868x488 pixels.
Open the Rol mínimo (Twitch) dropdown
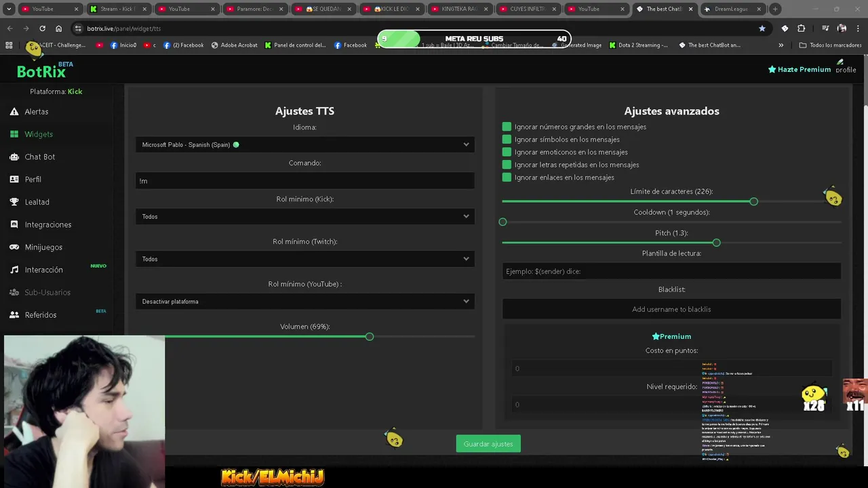coord(305,259)
